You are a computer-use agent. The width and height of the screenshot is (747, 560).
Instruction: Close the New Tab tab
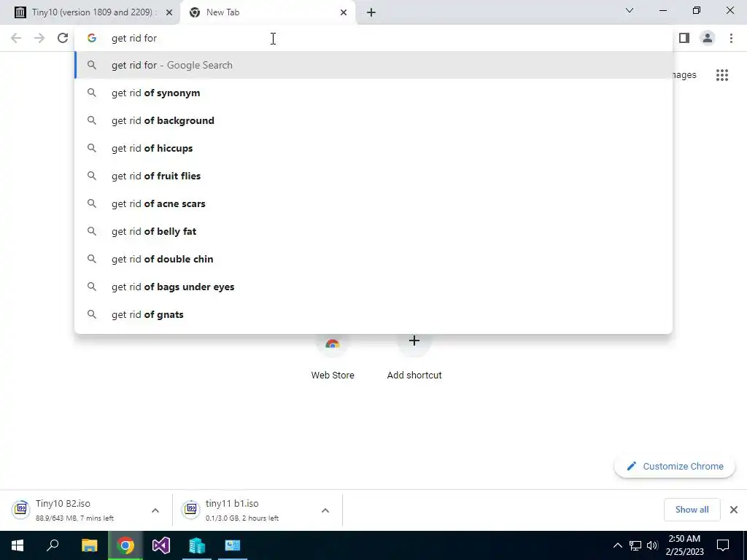(344, 12)
